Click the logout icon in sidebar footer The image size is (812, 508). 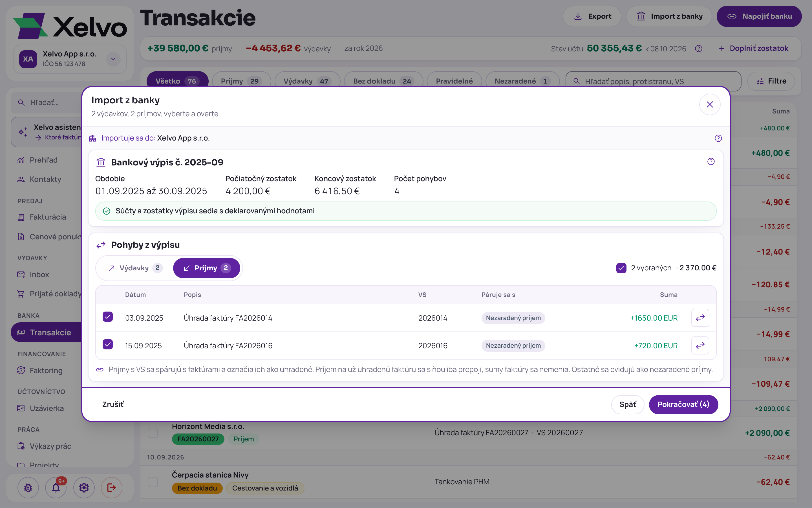point(112,487)
